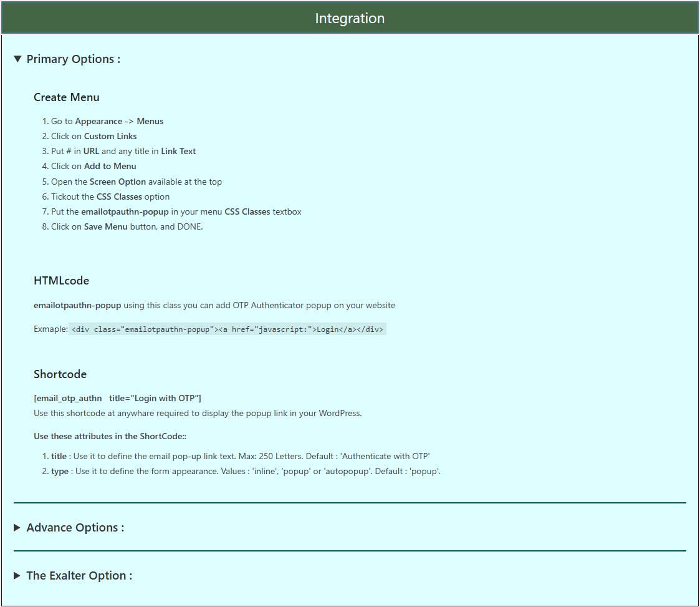Expand The Exalter Option section
Screen dimensions: 700x607
79,575
